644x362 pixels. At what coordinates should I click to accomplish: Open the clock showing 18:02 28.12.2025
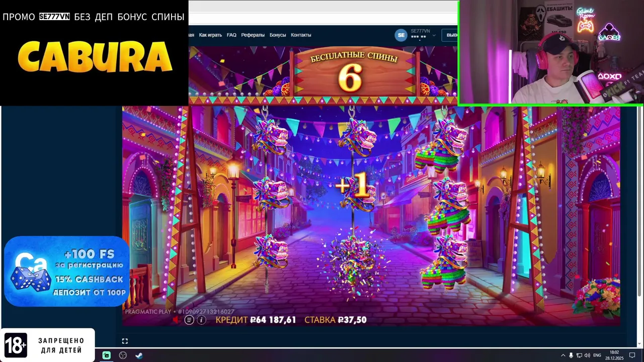coord(614,355)
